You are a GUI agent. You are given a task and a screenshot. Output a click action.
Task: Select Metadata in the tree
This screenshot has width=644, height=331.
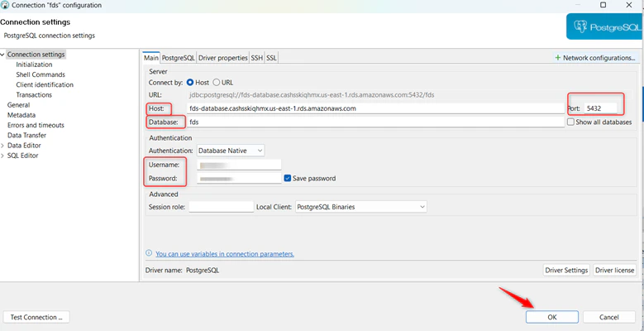coord(21,115)
